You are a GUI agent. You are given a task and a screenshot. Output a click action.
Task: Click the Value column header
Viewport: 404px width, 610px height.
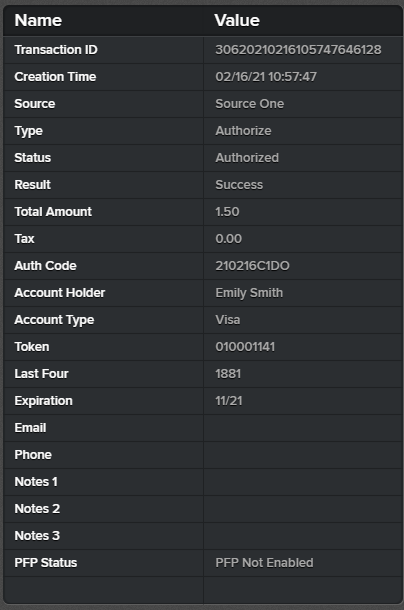click(237, 20)
